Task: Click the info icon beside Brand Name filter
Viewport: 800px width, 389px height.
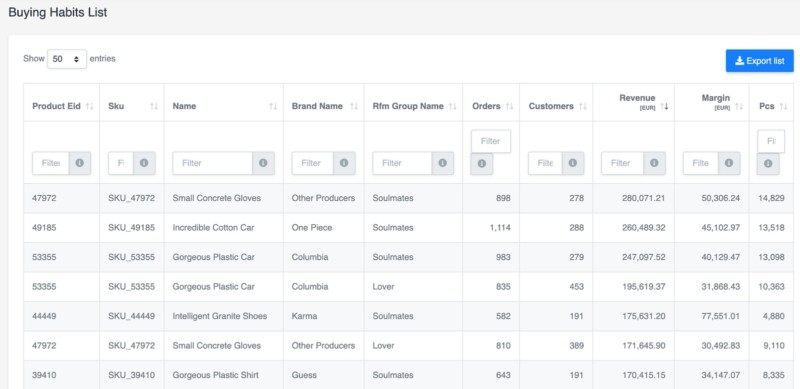Action: point(344,163)
